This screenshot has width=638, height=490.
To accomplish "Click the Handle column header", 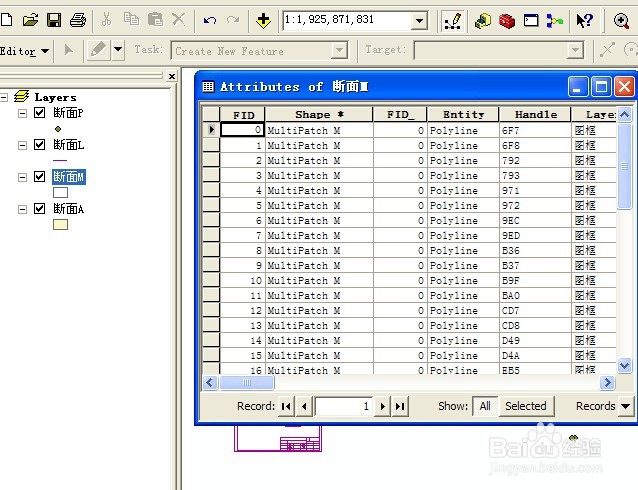I will coord(535,115).
